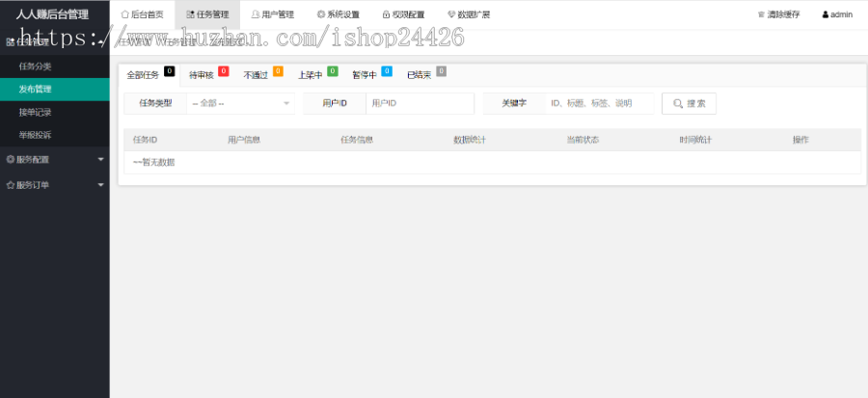This screenshot has width=868, height=398.
Task: Click the 时间统计 column header
Action: click(695, 140)
